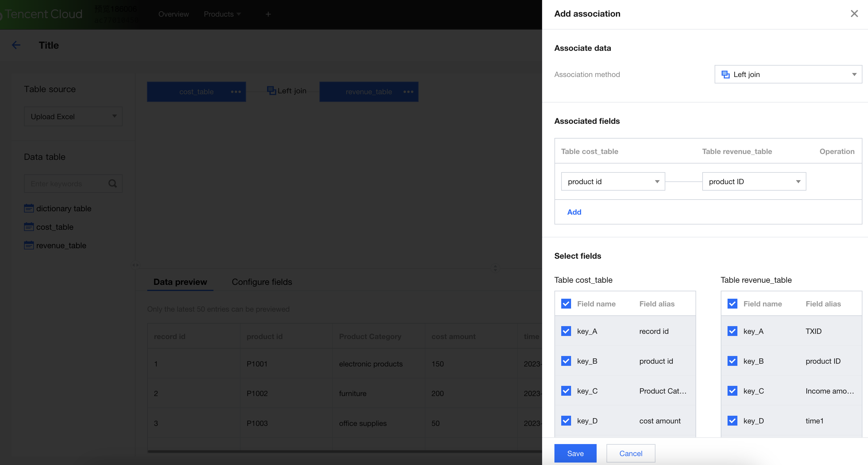Click the back arrow beside Title
The width and height of the screenshot is (868, 465).
click(x=16, y=45)
